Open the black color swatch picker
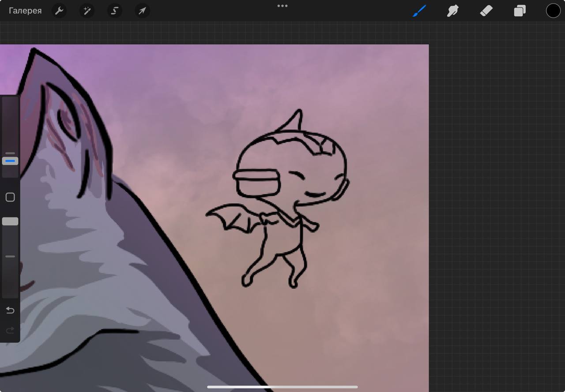This screenshot has height=392, width=565. (553, 11)
